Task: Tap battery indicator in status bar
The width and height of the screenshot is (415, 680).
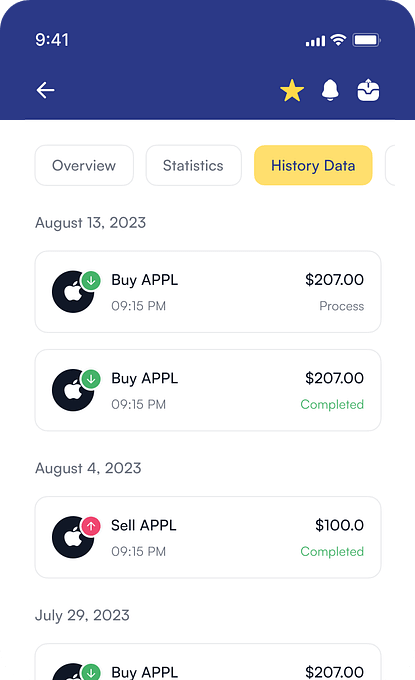Action: pos(366,40)
